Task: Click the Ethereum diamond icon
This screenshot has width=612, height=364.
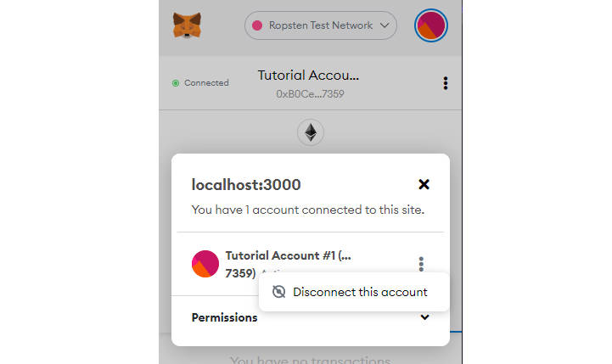Action: 311,132
